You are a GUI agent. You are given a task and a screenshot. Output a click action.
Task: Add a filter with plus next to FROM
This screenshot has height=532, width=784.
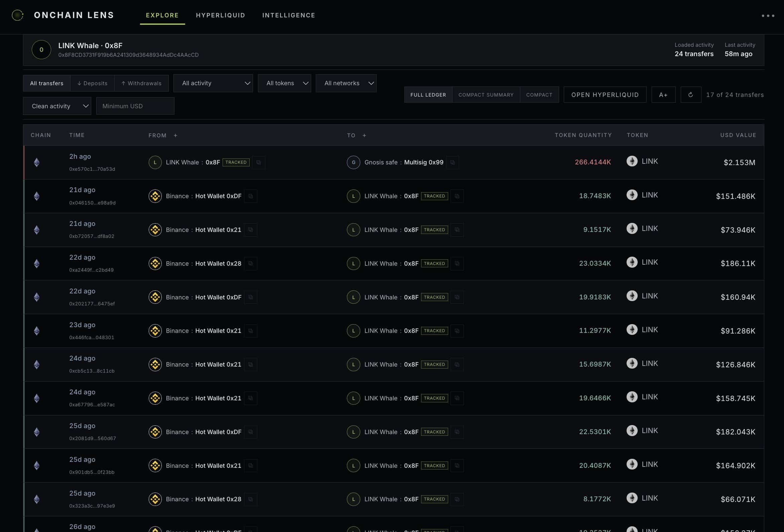pos(175,136)
